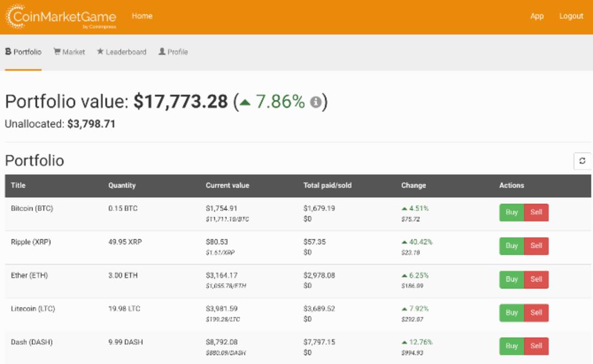Sell Dash (DASH) holdings
Viewport: 593px width, 364px height.
tap(536, 346)
